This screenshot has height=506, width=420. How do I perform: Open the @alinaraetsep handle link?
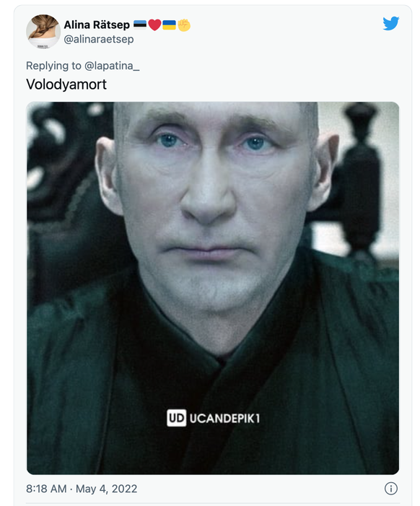99,40
